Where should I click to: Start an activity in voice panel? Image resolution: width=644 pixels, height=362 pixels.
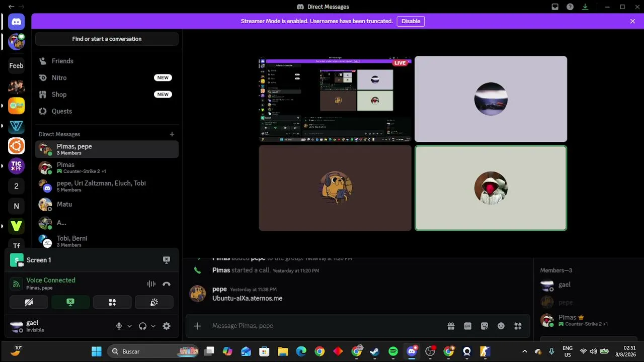[x=112, y=302]
